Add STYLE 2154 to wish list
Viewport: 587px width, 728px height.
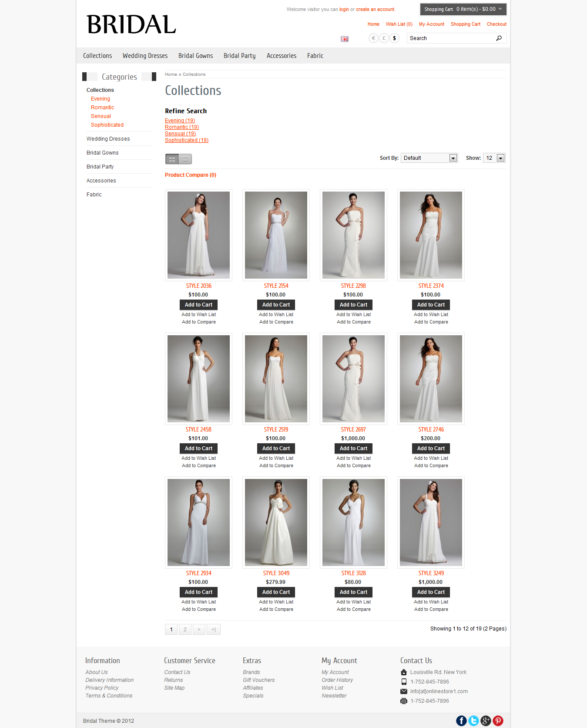(276, 314)
